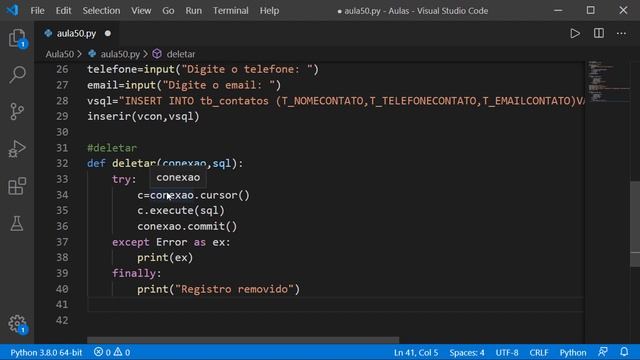
Task: Click inserir(vcon,vsql) on line 29
Action: click(143, 116)
